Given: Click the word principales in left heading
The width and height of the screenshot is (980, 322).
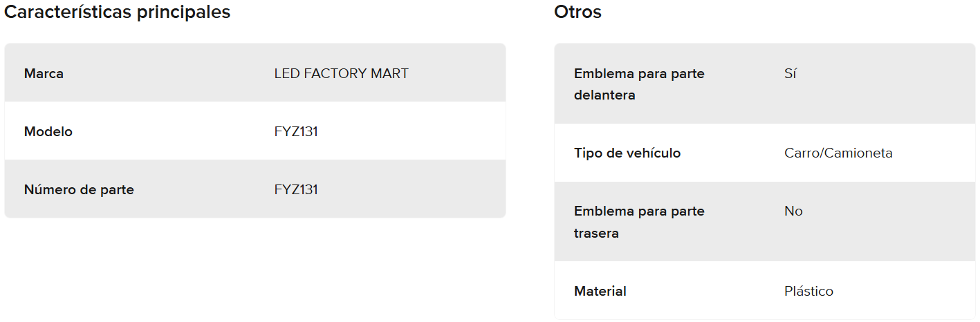Looking at the screenshot, I should (x=184, y=12).
